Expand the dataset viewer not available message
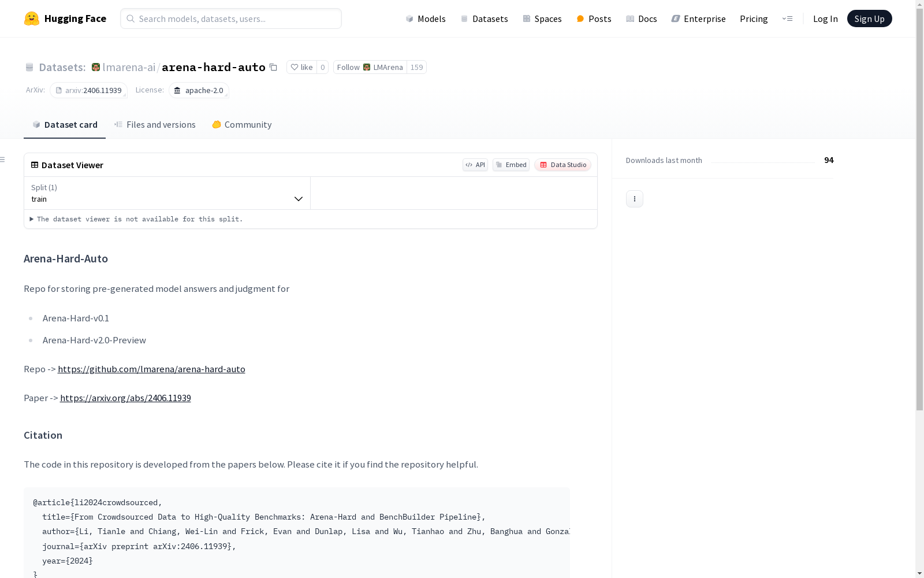This screenshot has height=578, width=924. pos(136,219)
